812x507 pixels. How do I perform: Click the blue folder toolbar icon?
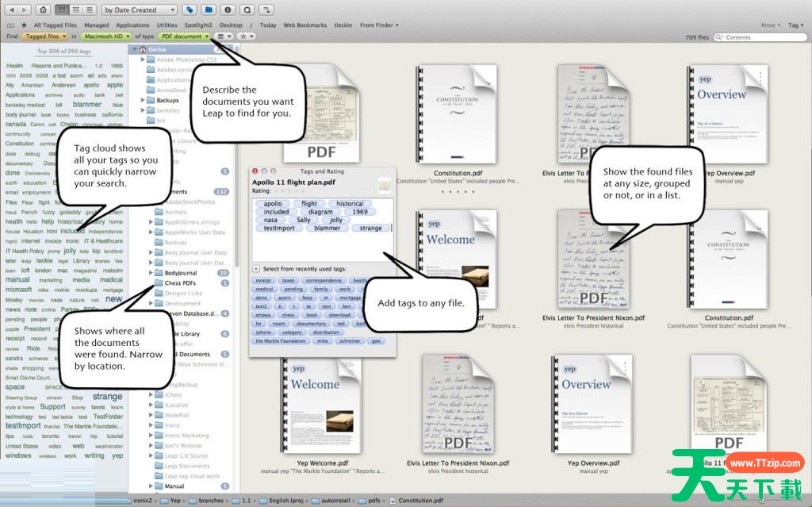click(209, 10)
